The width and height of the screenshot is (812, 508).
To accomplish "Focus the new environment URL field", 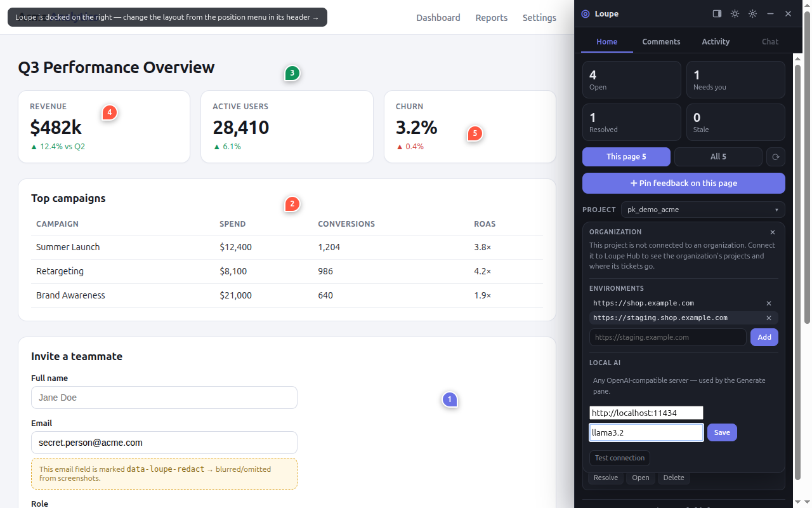I will [x=668, y=337].
